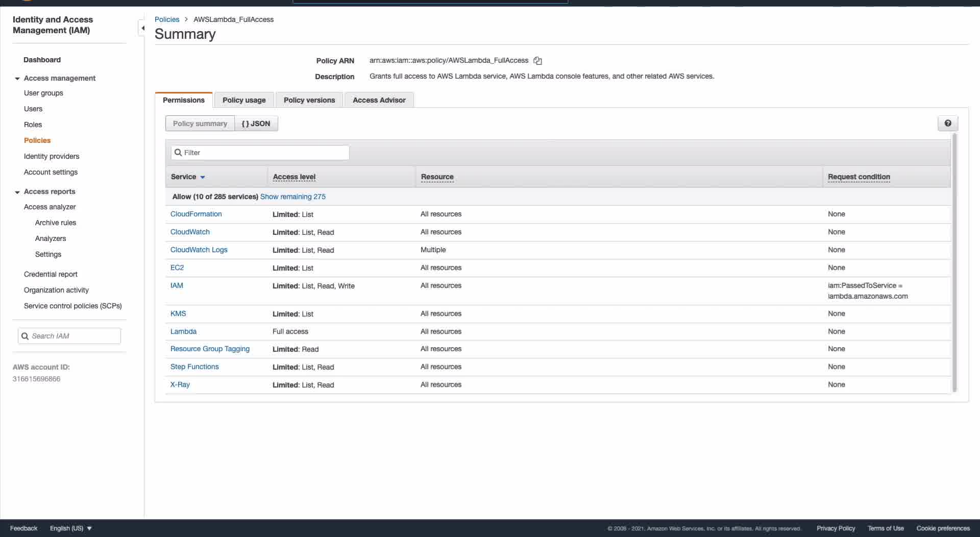
Task: Open Roles in the sidebar
Action: tap(33, 125)
